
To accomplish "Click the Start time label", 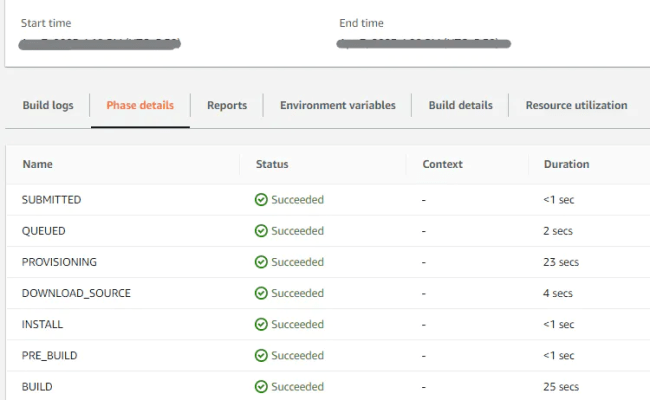I will coord(46,23).
